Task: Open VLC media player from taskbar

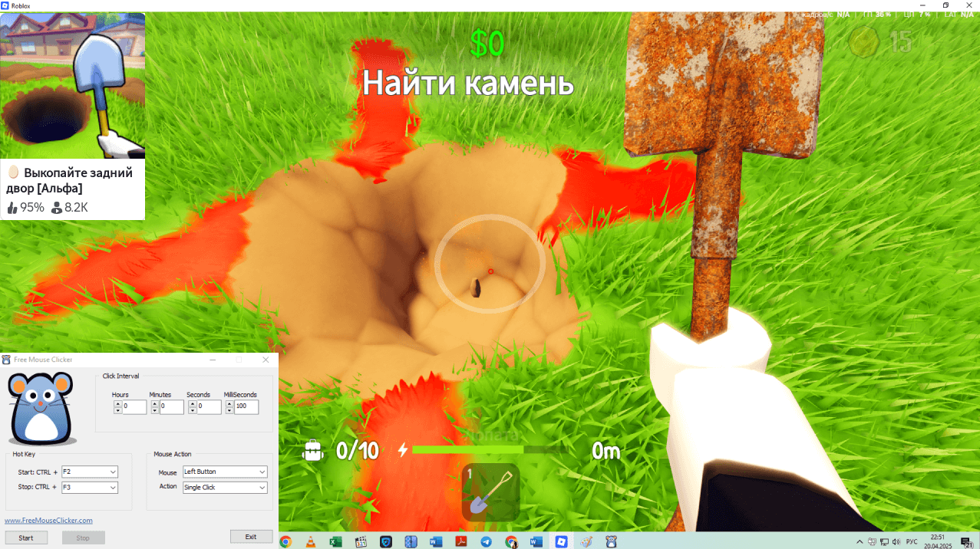Action: click(x=310, y=541)
